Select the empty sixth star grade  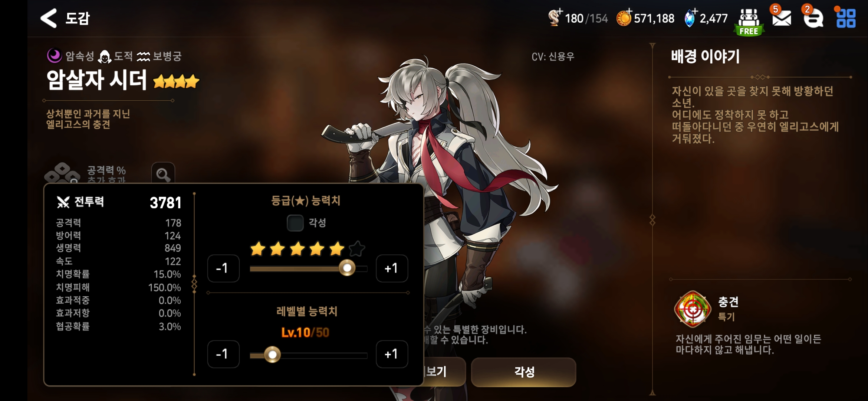pyautogui.click(x=357, y=249)
